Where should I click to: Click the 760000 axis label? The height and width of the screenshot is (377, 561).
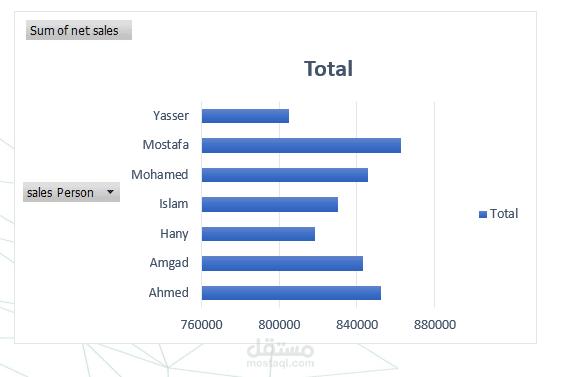pos(201,325)
